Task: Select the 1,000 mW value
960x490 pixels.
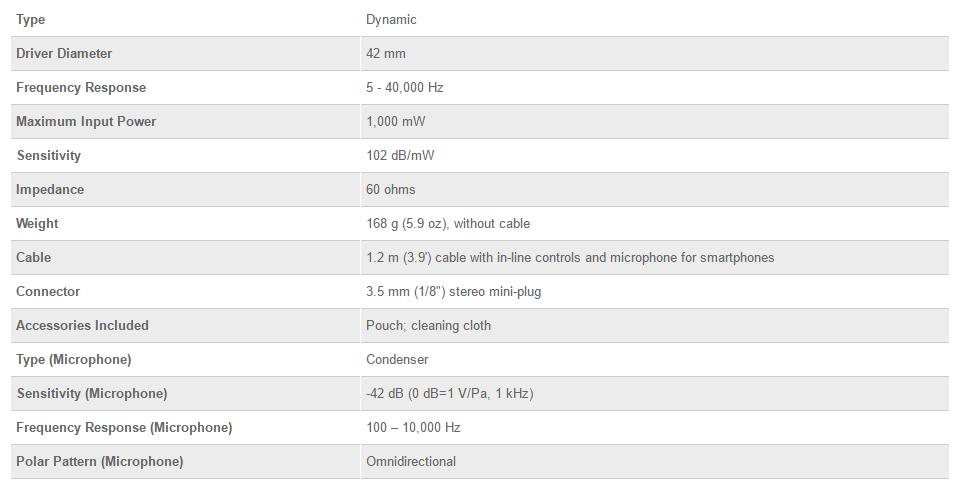Action: pos(395,122)
